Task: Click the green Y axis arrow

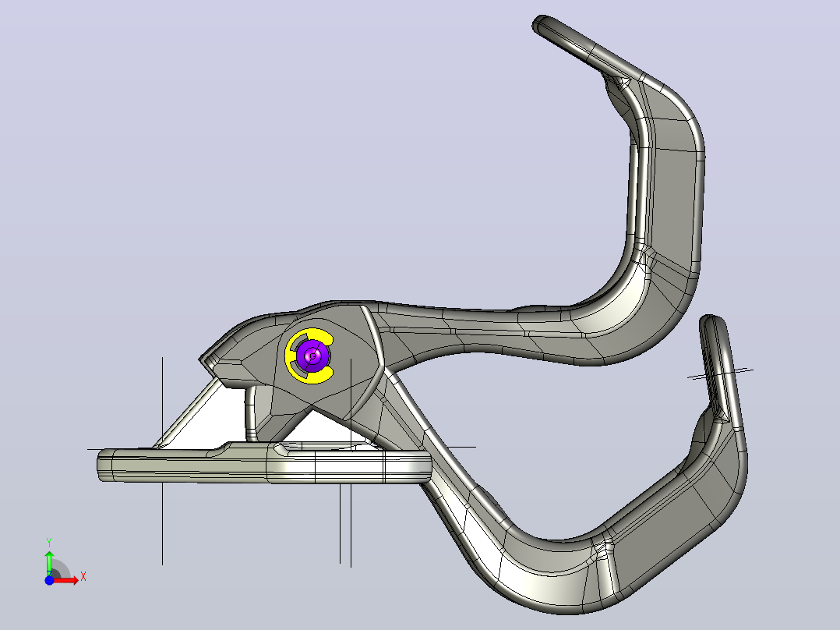Action: pos(49,562)
